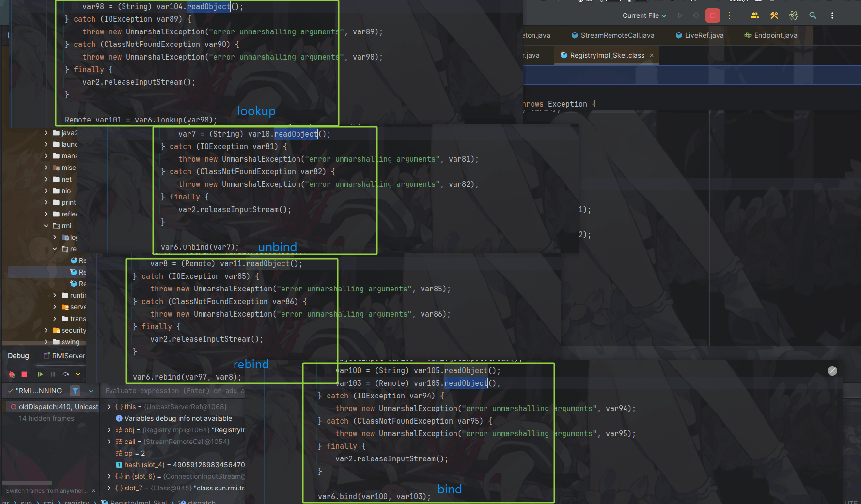861x504 pixels.
Task: Pause the debugged program
Action: pos(52,374)
